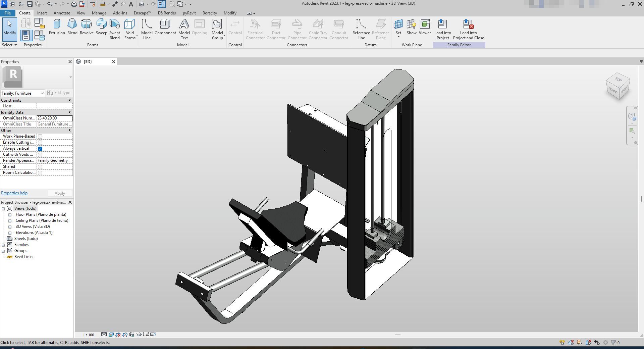
Task: Select Elevations (Alzado 1) in browser
Action: click(34, 233)
